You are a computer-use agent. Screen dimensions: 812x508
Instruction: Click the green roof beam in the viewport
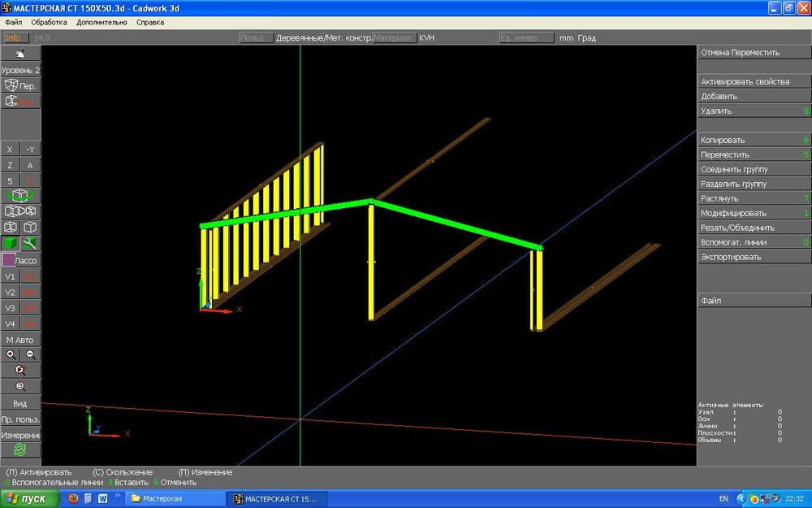click(455, 223)
